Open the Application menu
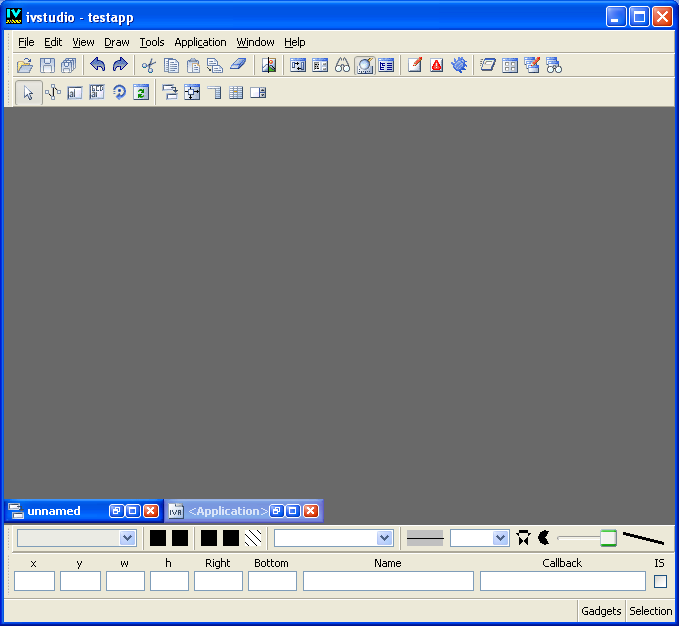Image resolution: width=679 pixels, height=626 pixels. (x=200, y=42)
